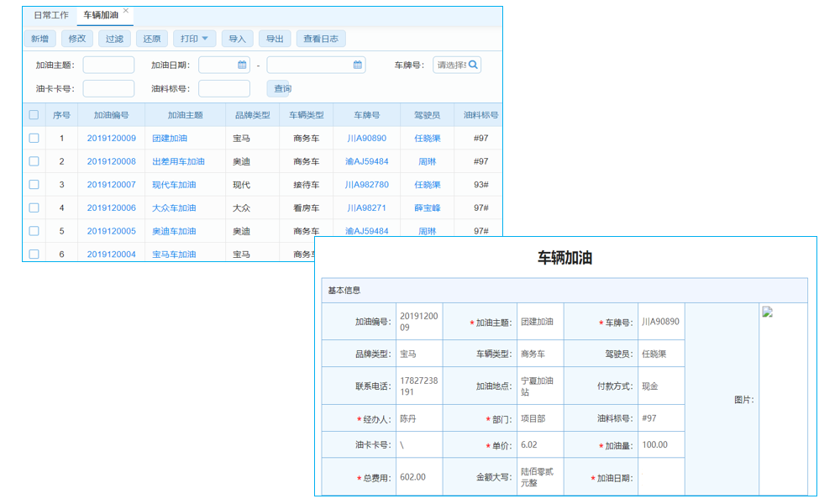Open the date picker for 加油日期 end date
Viewport: 840px width, 504px height.
point(357,64)
